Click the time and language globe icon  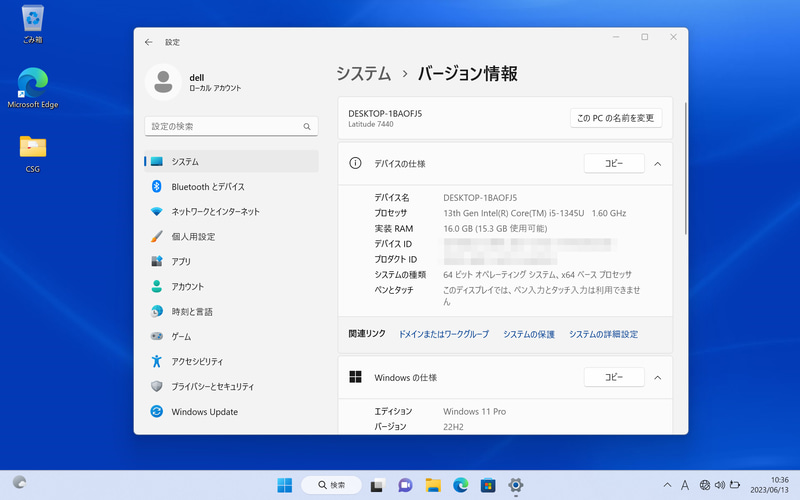coord(157,311)
